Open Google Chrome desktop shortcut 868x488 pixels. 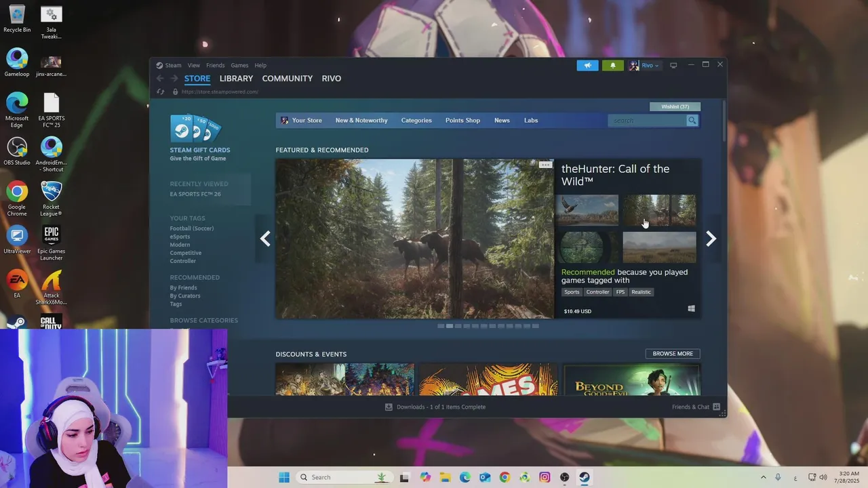click(x=17, y=199)
